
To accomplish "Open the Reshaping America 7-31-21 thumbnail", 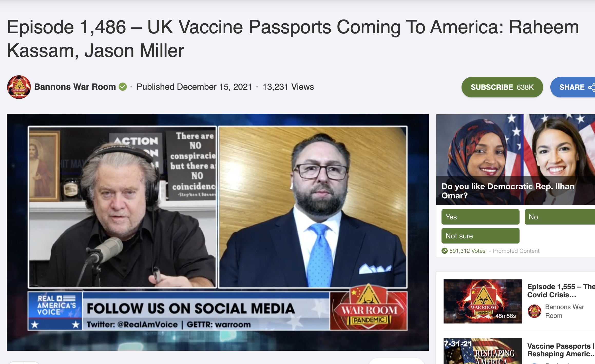I will (x=483, y=351).
